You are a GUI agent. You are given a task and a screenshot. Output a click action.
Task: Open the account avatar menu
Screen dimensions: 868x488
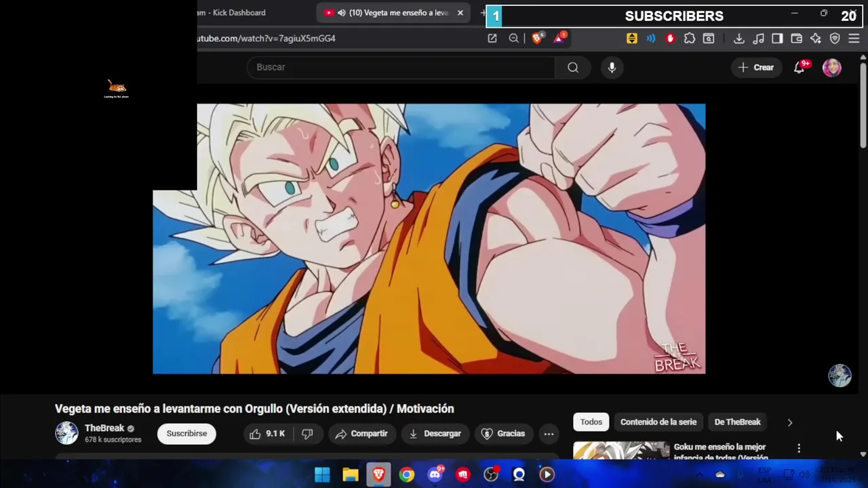click(832, 67)
